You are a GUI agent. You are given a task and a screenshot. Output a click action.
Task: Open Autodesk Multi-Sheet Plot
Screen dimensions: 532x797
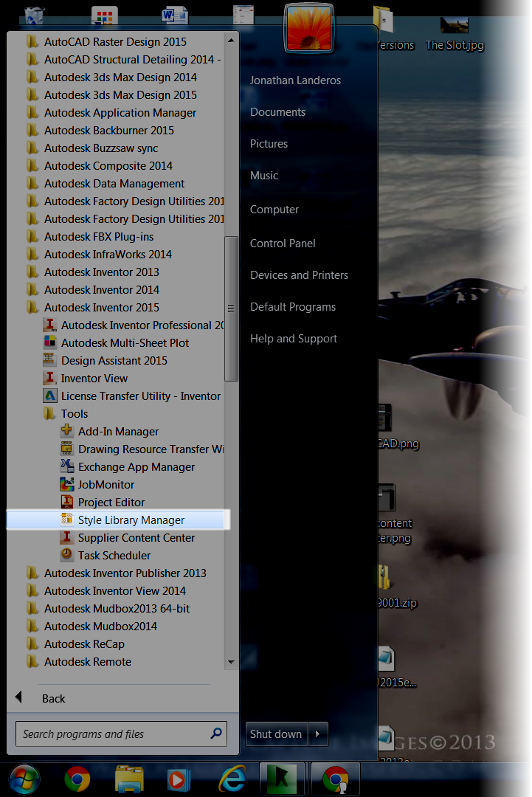115,343
